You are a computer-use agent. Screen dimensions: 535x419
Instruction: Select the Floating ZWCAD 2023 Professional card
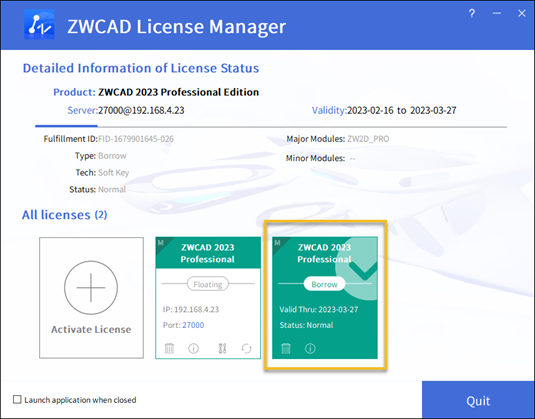(x=208, y=298)
